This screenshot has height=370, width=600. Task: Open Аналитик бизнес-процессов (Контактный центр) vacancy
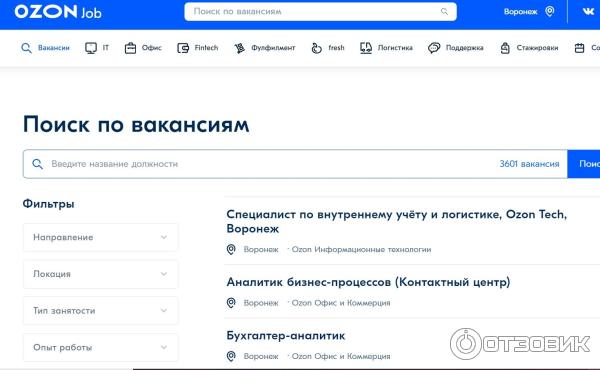[368, 282]
